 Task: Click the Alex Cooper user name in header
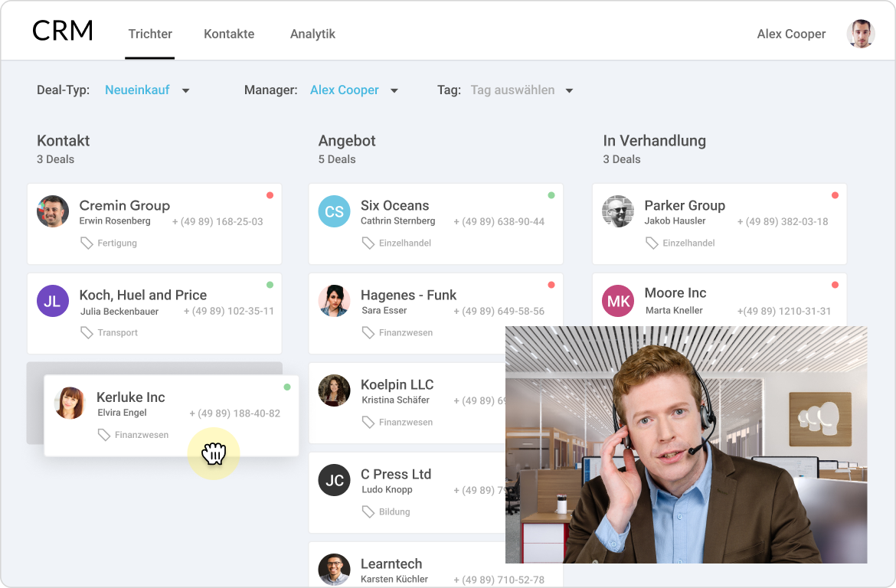point(791,34)
